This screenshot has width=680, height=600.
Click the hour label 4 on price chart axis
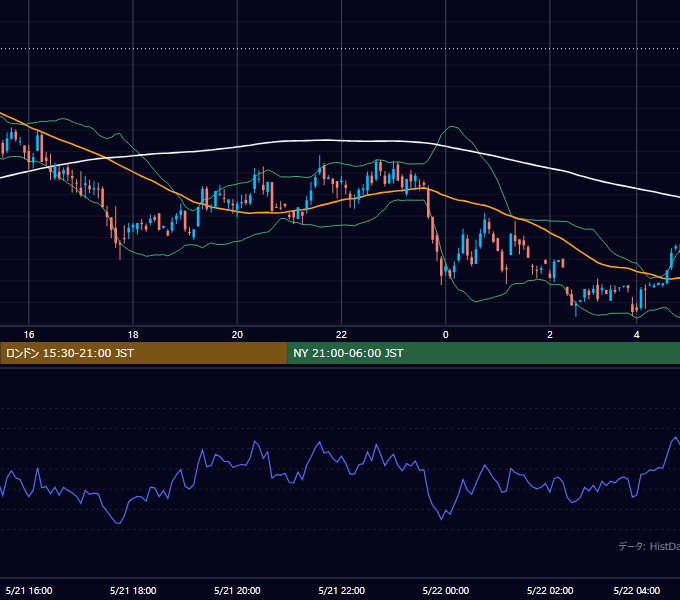pyautogui.click(x=637, y=335)
